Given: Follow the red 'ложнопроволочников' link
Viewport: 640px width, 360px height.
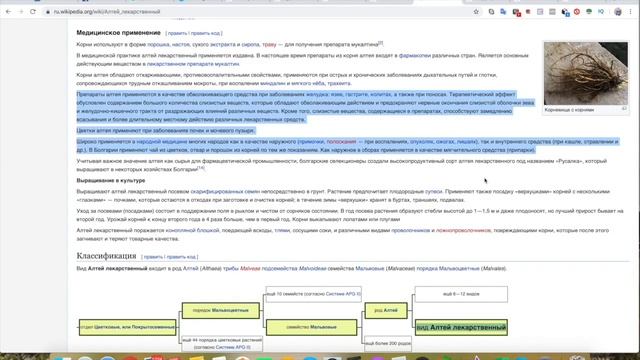Looking at the screenshot, I should click(x=463, y=231).
